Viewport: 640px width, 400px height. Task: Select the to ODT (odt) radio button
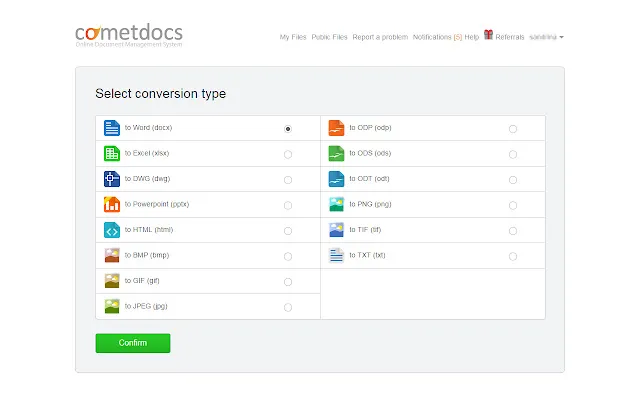tap(513, 180)
